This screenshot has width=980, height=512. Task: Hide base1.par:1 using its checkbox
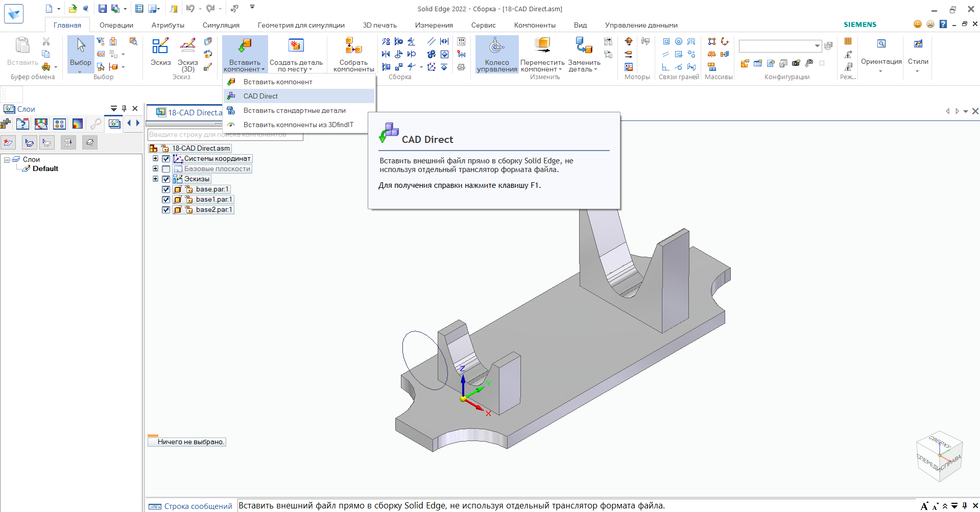pyautogui.click(x=166, y=200)
